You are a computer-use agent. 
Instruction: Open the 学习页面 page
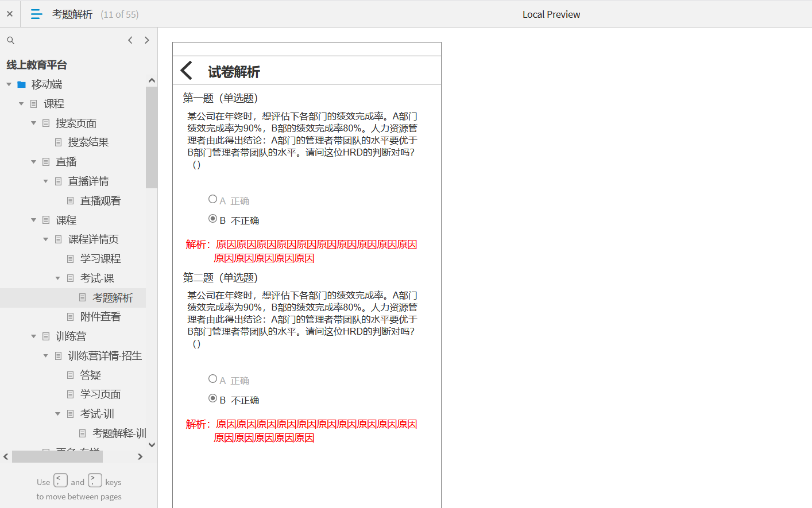click(100, 394)
